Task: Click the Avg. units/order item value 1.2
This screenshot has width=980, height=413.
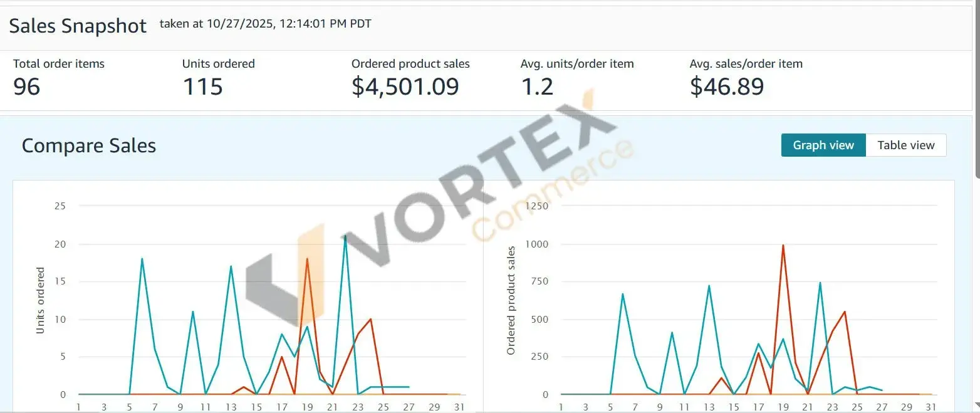Action: click(537, 86)
